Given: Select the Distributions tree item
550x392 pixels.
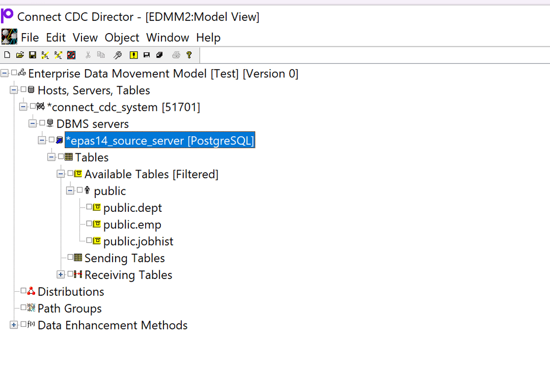Looking at the screenshot, I should click(x=71, y=292).
